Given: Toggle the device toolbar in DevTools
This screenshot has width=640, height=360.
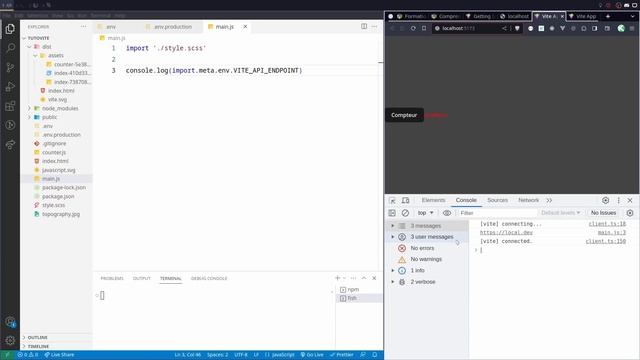Looking at the screenshot, I should click(x=405, y=200).
